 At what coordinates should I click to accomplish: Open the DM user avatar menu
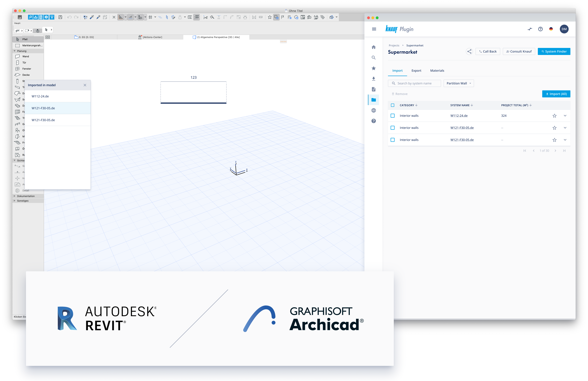click(x=564, y=29)
